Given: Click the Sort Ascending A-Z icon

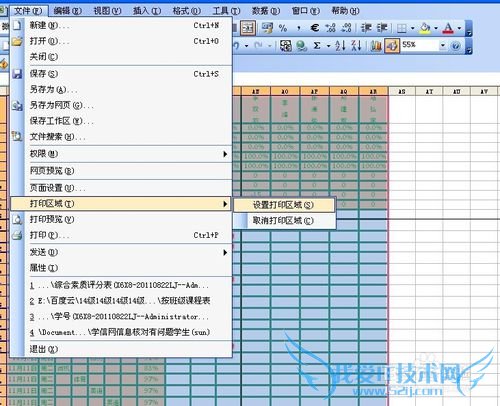Looking at the screenshot, I should coord(340,45).
